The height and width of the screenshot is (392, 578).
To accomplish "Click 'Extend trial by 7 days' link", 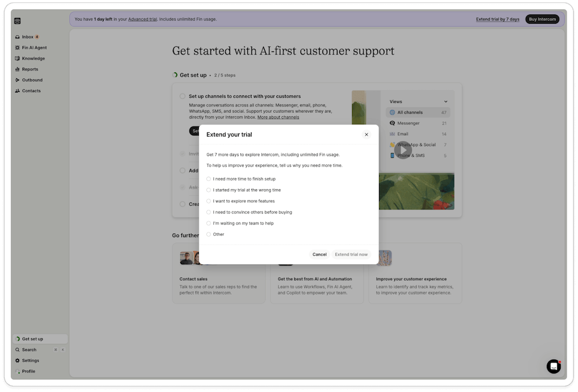I will coord(497,19).
